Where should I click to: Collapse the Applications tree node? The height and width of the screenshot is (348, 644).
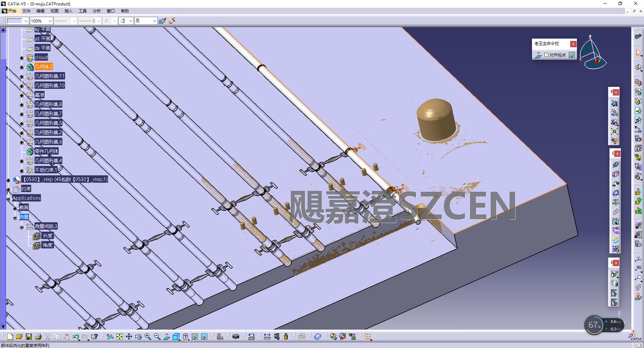click(8, 198)
